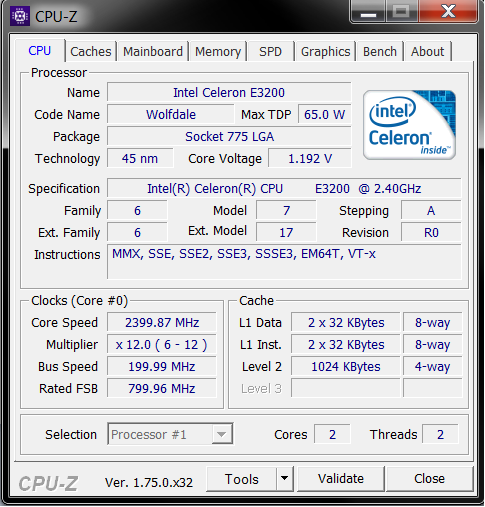Click the 1.192 V core voltage value
The height and width of the screenshot is (507, 485).
pyautogui.click(x=310, y=158)
